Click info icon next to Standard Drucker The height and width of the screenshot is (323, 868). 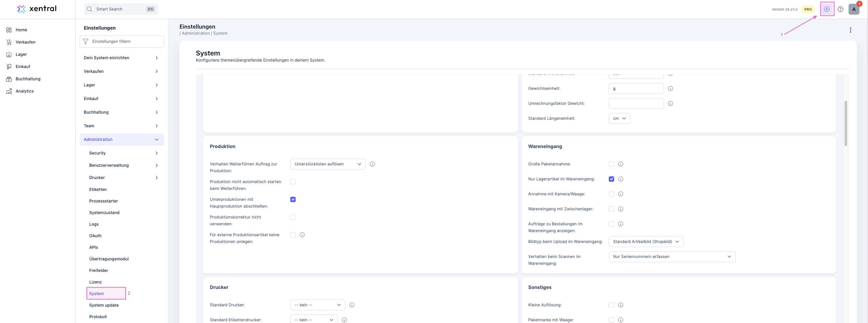pos(352,305)
